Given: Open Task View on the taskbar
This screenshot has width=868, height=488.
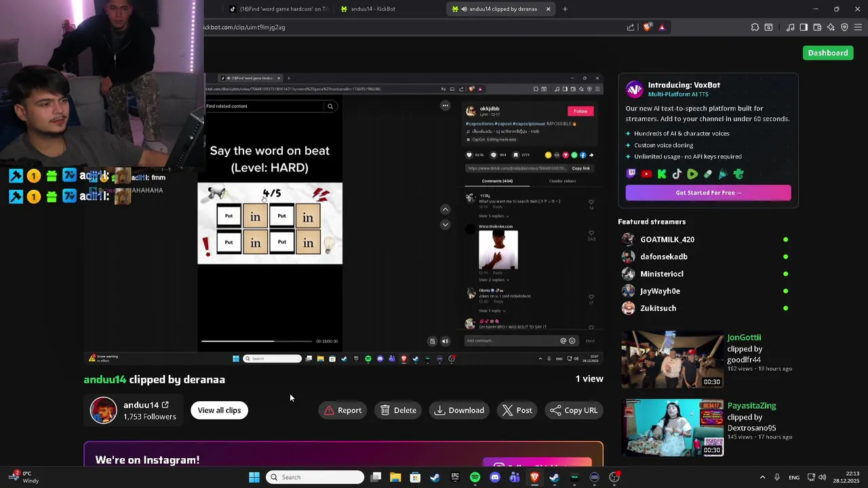Looking at the screenshot, I should tap(376, 477).
